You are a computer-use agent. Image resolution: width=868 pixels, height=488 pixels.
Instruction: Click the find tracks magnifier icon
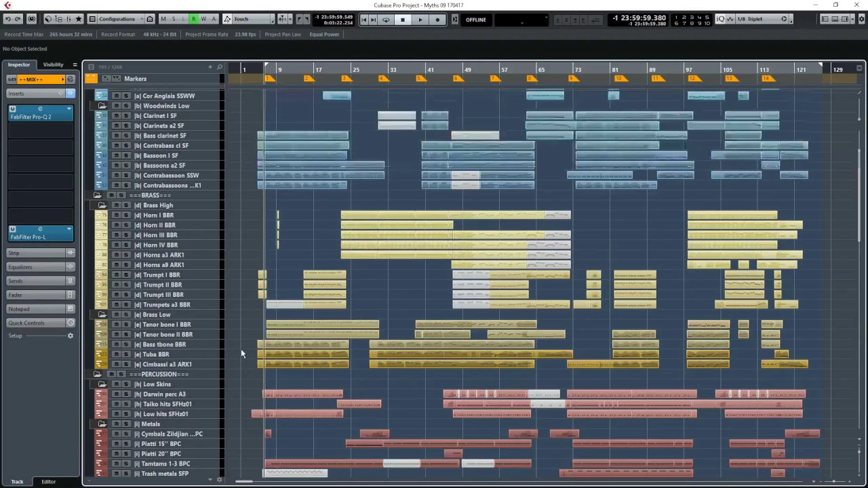[219, 67]
